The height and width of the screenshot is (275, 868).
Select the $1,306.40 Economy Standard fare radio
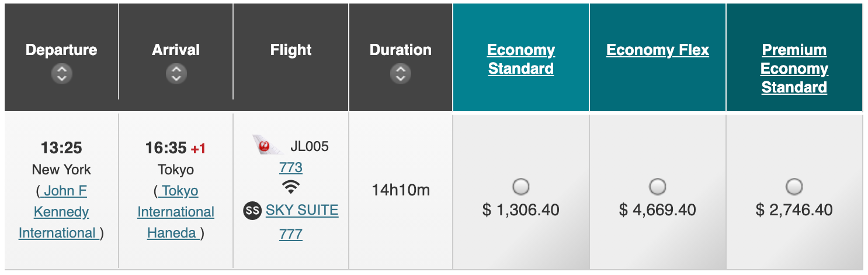(x=520, y=187)
